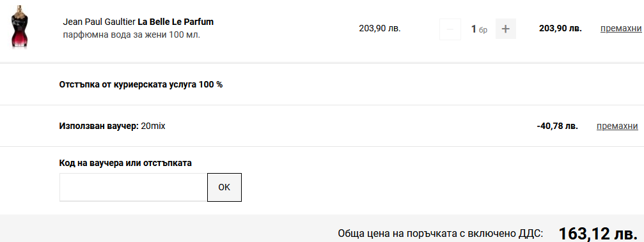The height and width of the screenshot is (242, 644).
Task: Click the order total 163,12 лв.
Action: click(x=598, y=234)
